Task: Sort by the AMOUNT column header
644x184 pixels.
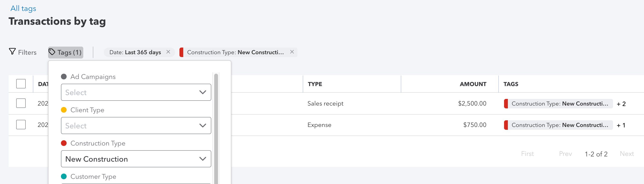Action: point(473,84)
